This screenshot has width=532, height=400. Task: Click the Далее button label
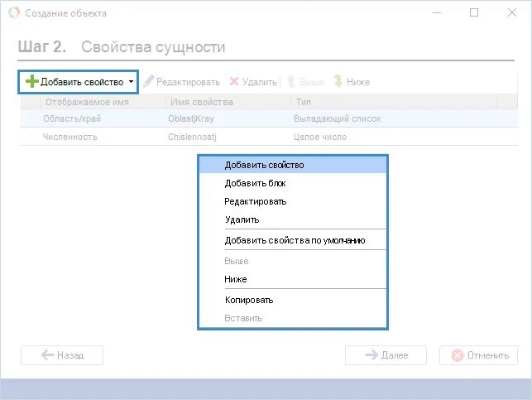pyautogui.click(x=395, y=355)
